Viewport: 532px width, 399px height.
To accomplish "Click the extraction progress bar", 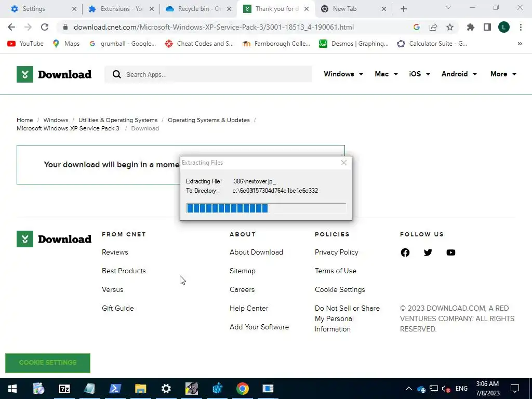I will pyautogui.click(x=266, y=208).
